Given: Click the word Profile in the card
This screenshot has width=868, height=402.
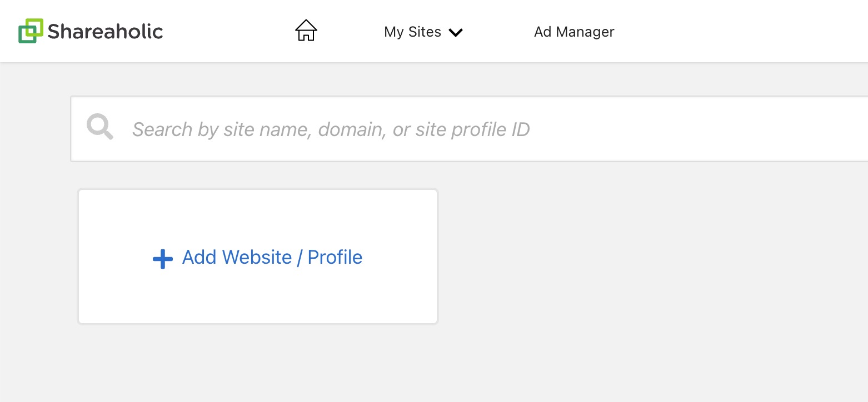Looking at the screenshot, I should pyautogui.click(x=335, y=257).
